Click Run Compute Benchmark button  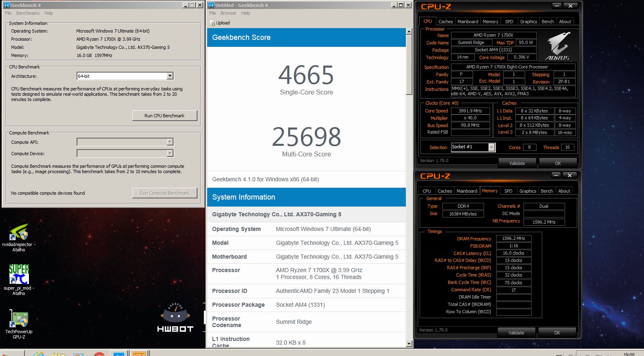pyautogui.click(x=164, y=193)
